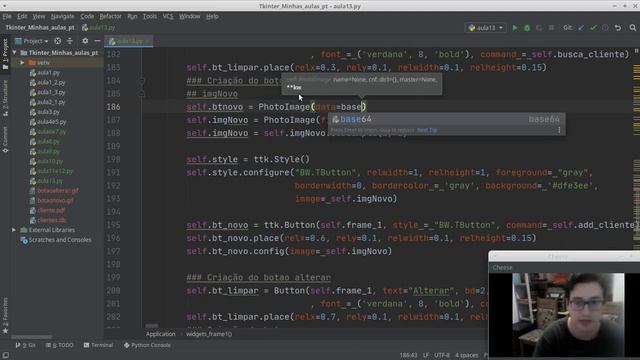Open the Navigate menu

[62, 16]
